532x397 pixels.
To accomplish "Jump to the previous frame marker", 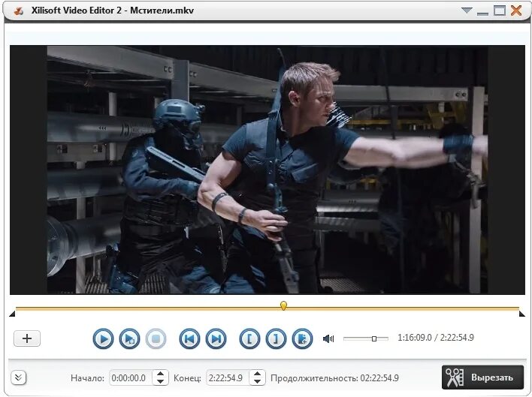I will [189, 338].
